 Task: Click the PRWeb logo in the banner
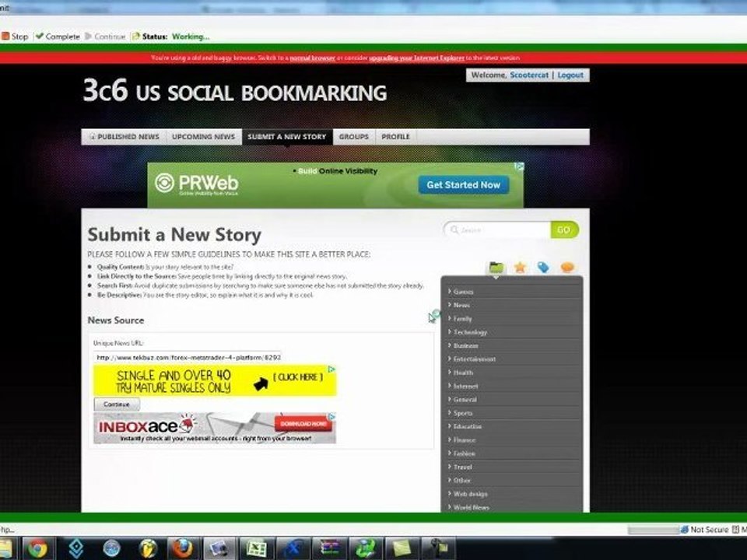[197, 184]
